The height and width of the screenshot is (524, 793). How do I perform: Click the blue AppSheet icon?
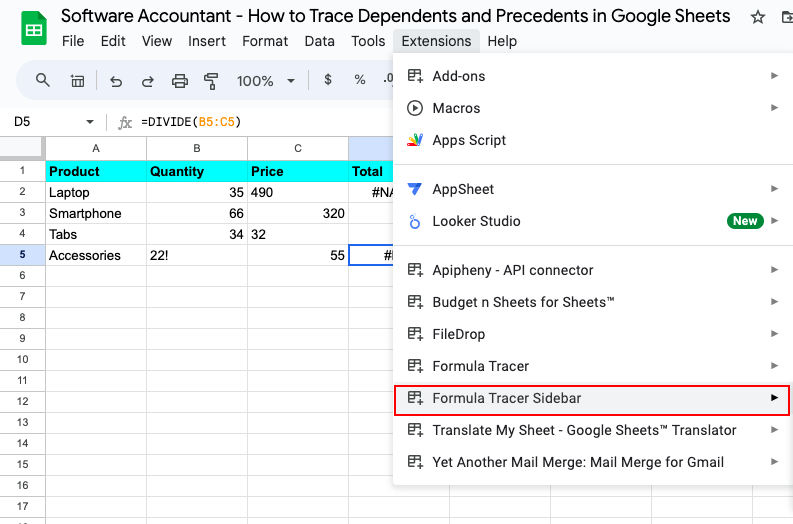(415, 189)
